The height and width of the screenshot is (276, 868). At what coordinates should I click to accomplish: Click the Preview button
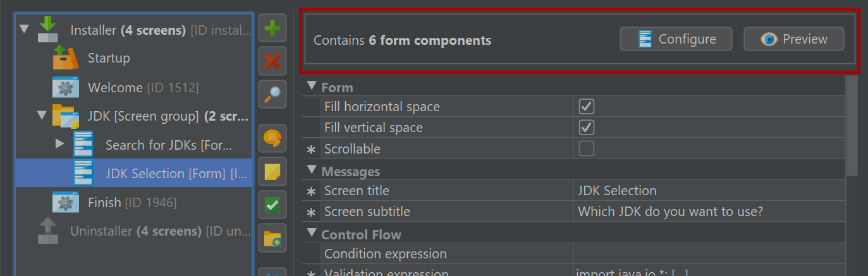[x=794, y=39]
